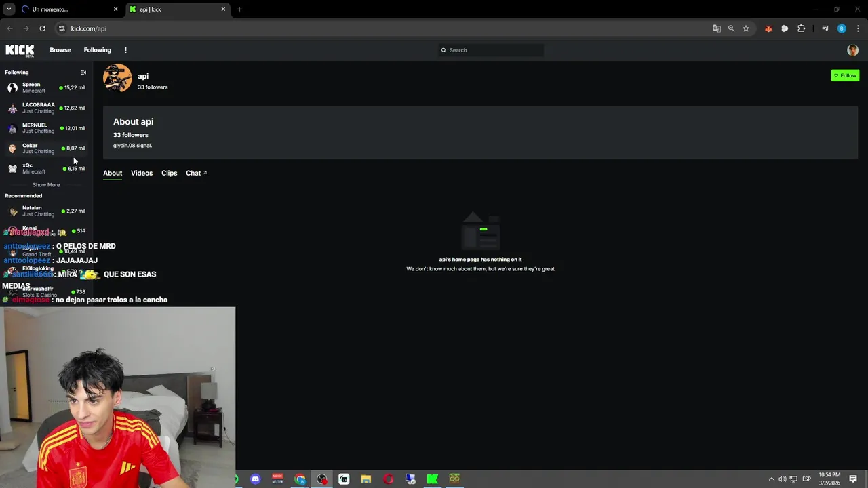Switch to the Clips tab
Image resolution: width=868 pixels, height=488 pixels.
(x=170, y=174)
